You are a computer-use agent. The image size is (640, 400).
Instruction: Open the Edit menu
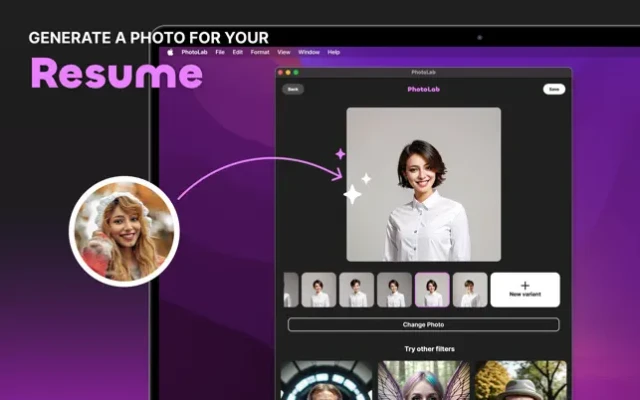click(x=238, y=51)
